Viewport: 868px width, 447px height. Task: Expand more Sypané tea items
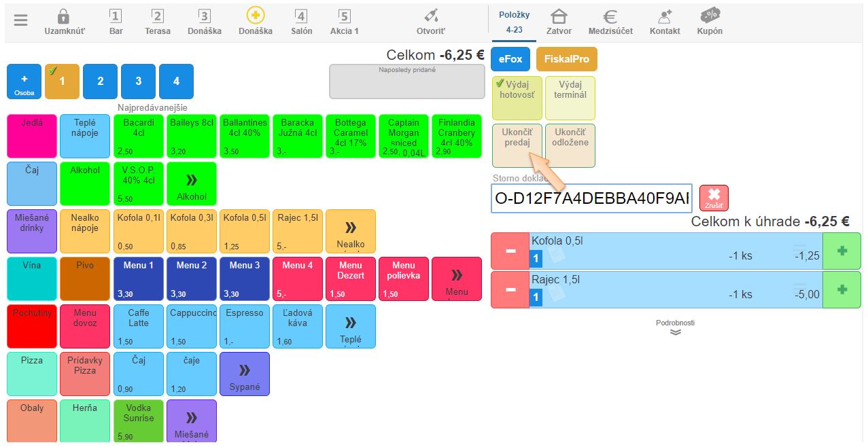click(245, 374)
